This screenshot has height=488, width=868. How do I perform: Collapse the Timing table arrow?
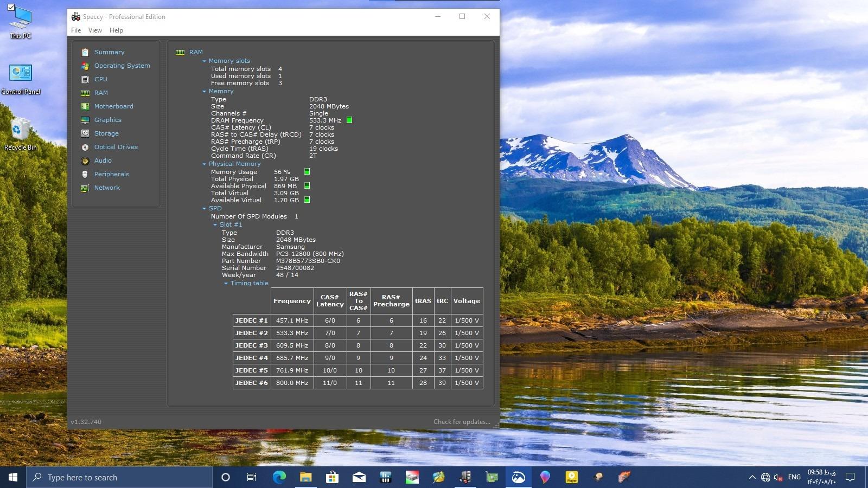coord(226,284)
